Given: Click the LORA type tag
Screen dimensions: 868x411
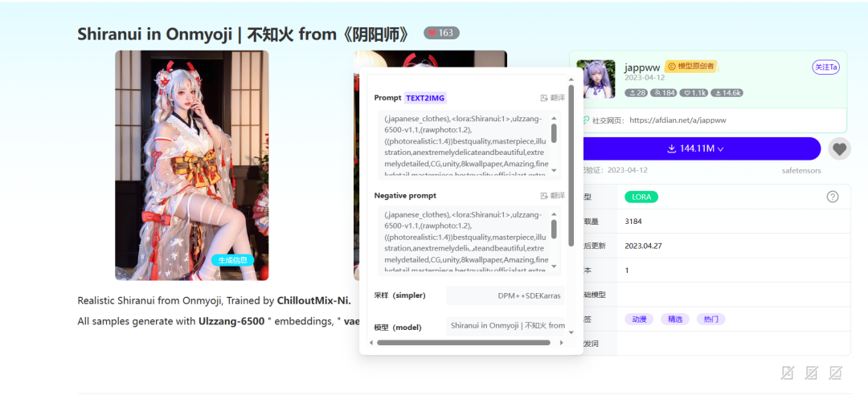Looking at the screenshot, I should pos(641,197).
